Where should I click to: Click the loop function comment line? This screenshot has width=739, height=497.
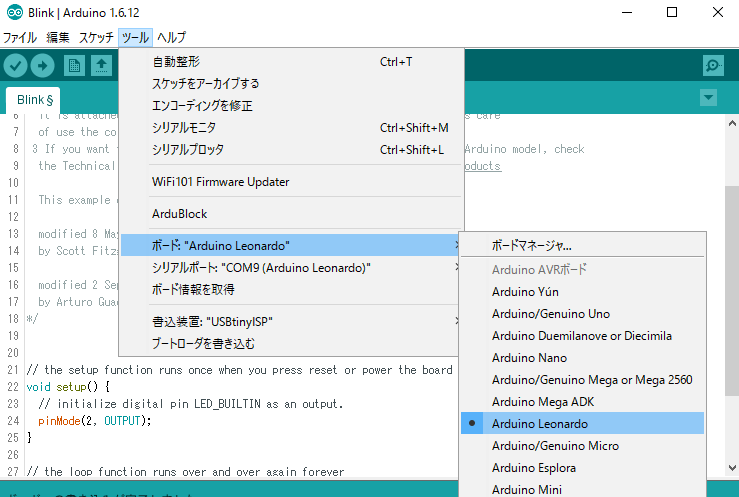[185, 472]
